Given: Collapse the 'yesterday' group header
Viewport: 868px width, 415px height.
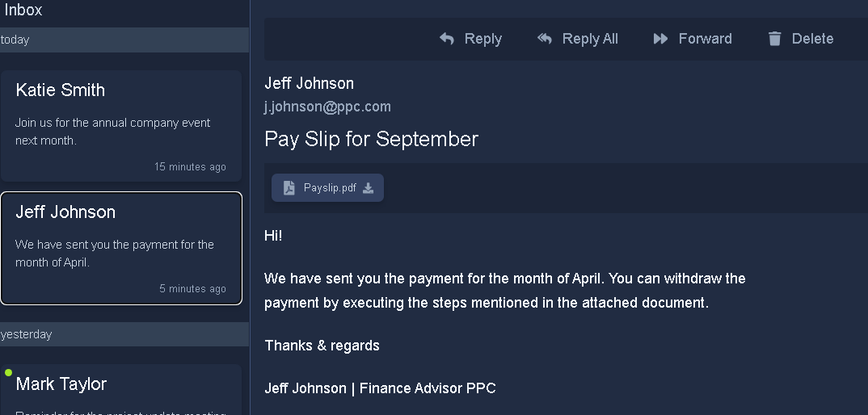Looking at the screenshot, I should [124, 334].
